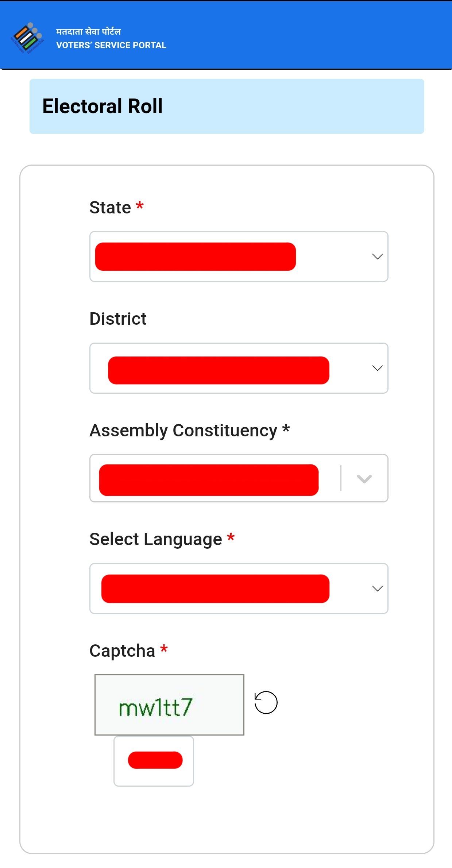Click the selected value inside Assembly Constituency field
This screenshot has width=452, height=868.
(209, 478)
